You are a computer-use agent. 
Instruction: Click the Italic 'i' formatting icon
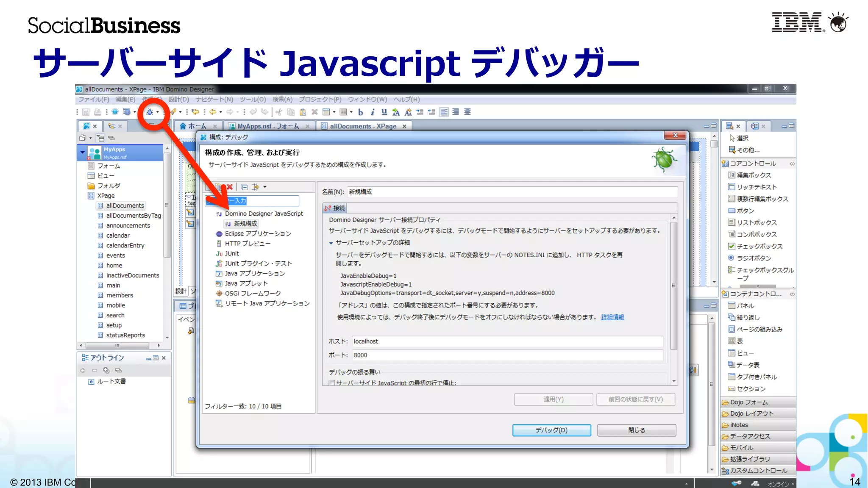tap(373, 112)
